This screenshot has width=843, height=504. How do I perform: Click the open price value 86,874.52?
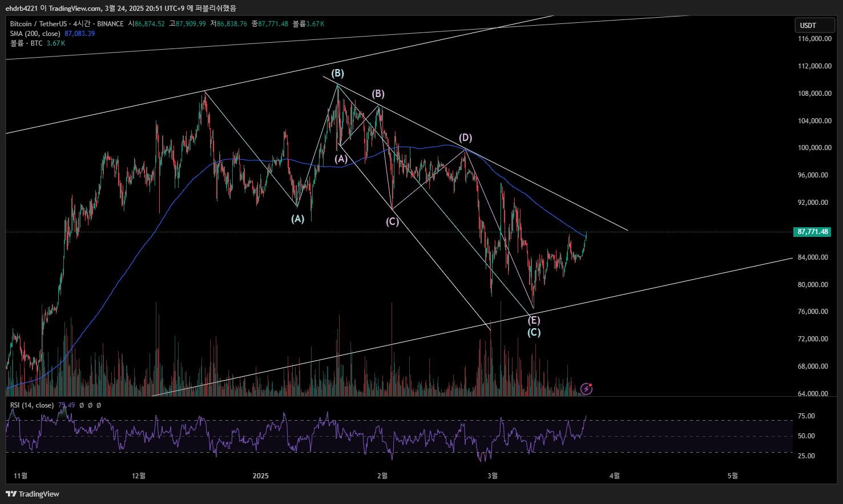click(150, 24)
